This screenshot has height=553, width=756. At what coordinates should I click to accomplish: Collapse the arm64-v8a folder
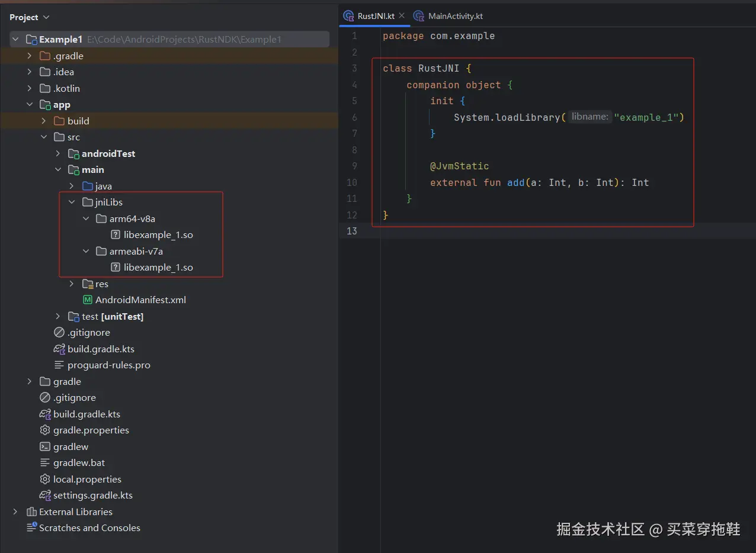(x=87, y=218)
